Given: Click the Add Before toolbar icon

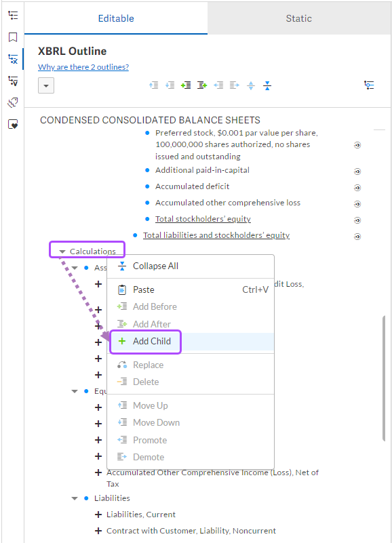Looking at the screenshot, I should click(x=186, y=85).
